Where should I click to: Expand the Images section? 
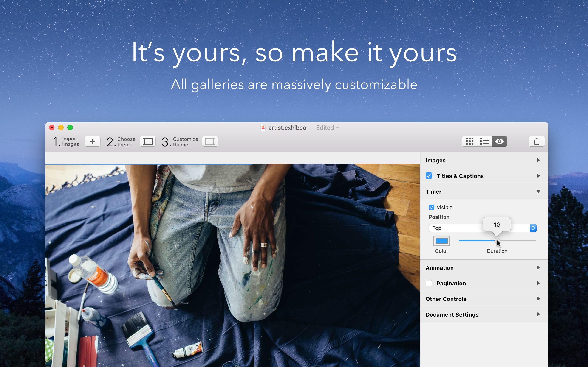(x=484, y=160)
